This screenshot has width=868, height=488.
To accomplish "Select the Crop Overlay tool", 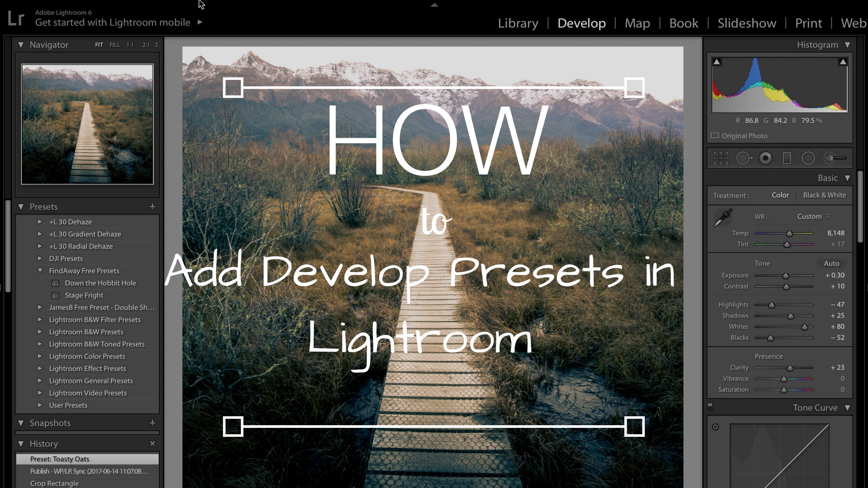I will tap(720, 158).
